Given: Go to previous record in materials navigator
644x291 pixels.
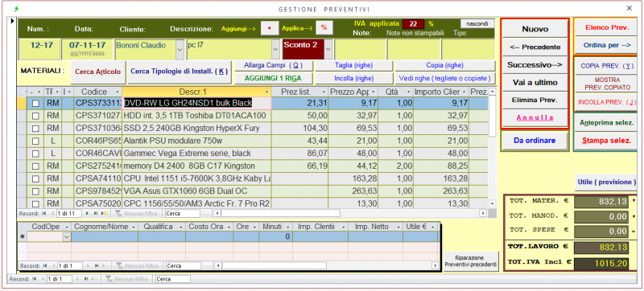Looking at the screenshot, I should pyautogui.click(x=52, y=214).
